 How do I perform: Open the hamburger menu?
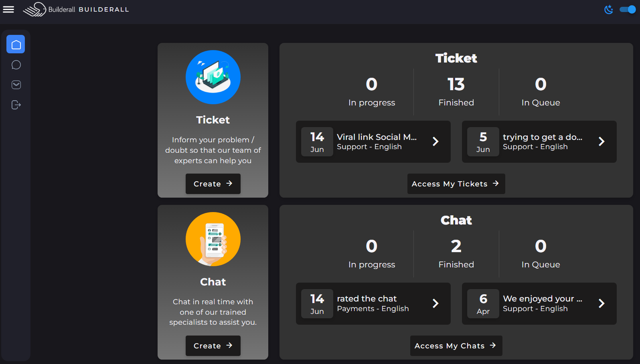pos(8,9)
